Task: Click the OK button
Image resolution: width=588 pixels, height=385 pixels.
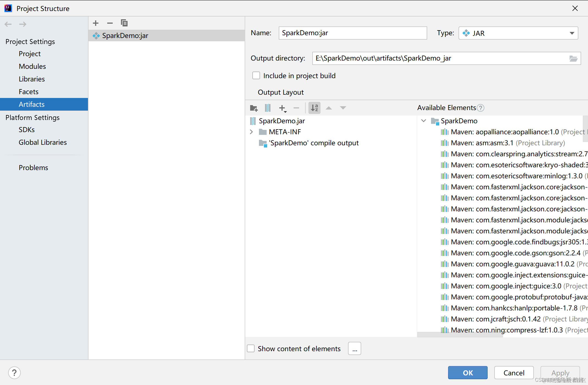Action: tap(468, 373)
